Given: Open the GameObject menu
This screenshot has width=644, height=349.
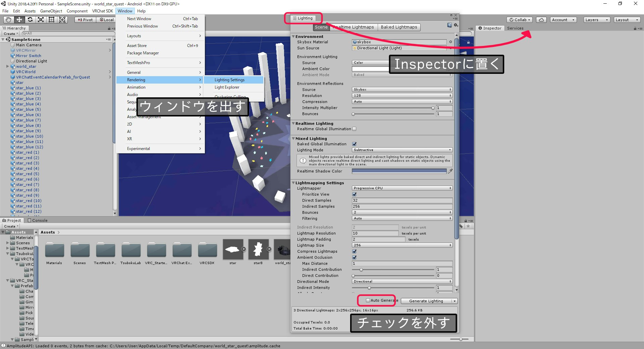Looking at the screenshot, I should point(51,11).
